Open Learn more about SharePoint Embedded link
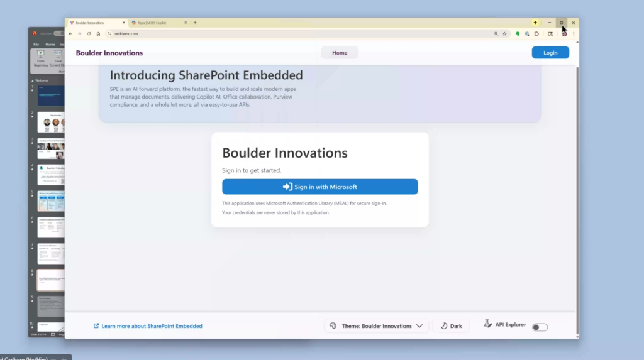 [x=152, y=326]
